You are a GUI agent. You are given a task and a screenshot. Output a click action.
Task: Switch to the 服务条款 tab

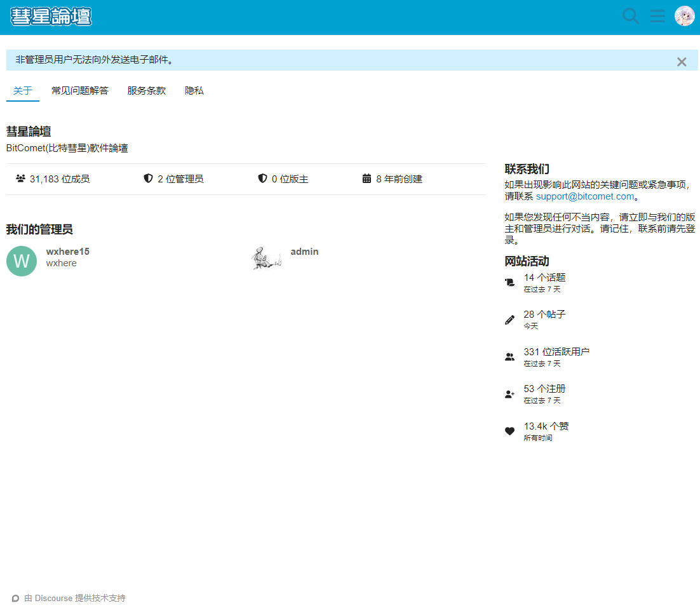pyautogui.click(x=146, y=91)
